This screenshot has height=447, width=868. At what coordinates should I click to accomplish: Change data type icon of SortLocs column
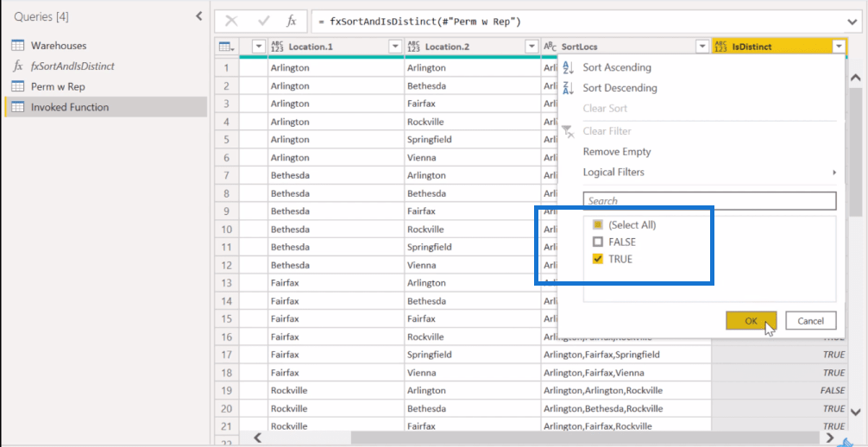(550, 47)
